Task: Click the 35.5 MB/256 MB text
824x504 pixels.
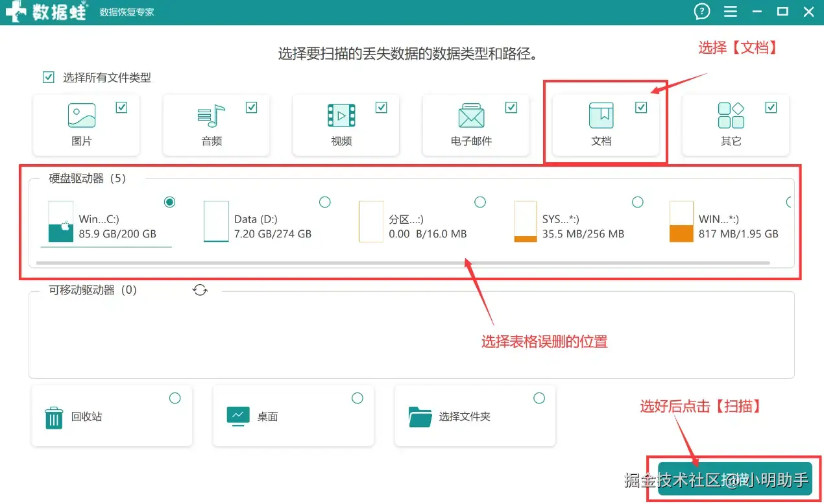Action: pyautogui.click(x=583, y=234)
